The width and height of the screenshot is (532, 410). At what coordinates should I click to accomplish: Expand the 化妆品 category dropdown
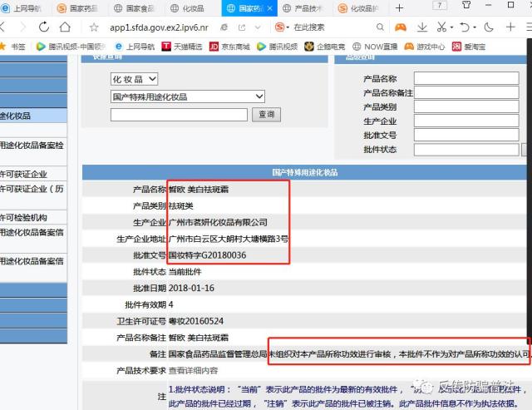(134, 79)
